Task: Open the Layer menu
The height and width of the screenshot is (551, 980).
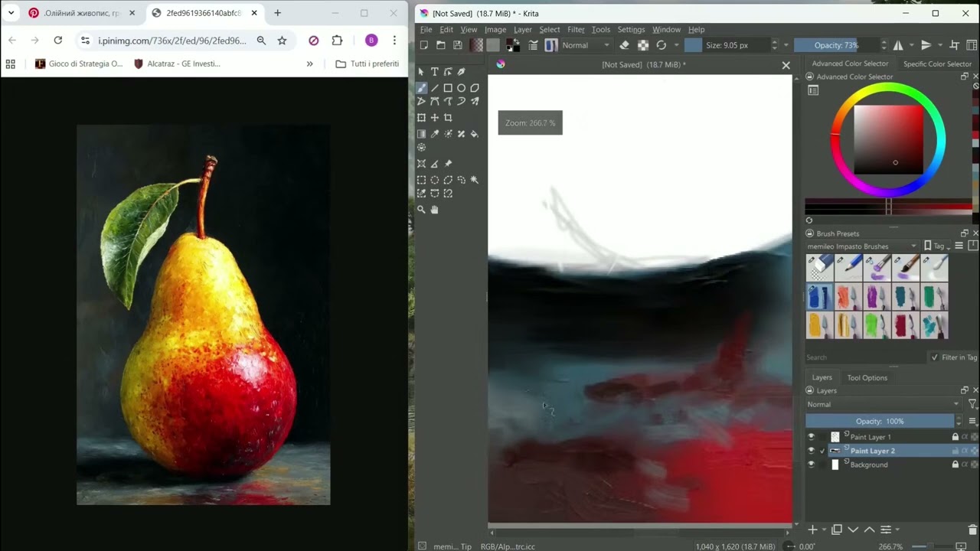Action: tap(523, 30)
